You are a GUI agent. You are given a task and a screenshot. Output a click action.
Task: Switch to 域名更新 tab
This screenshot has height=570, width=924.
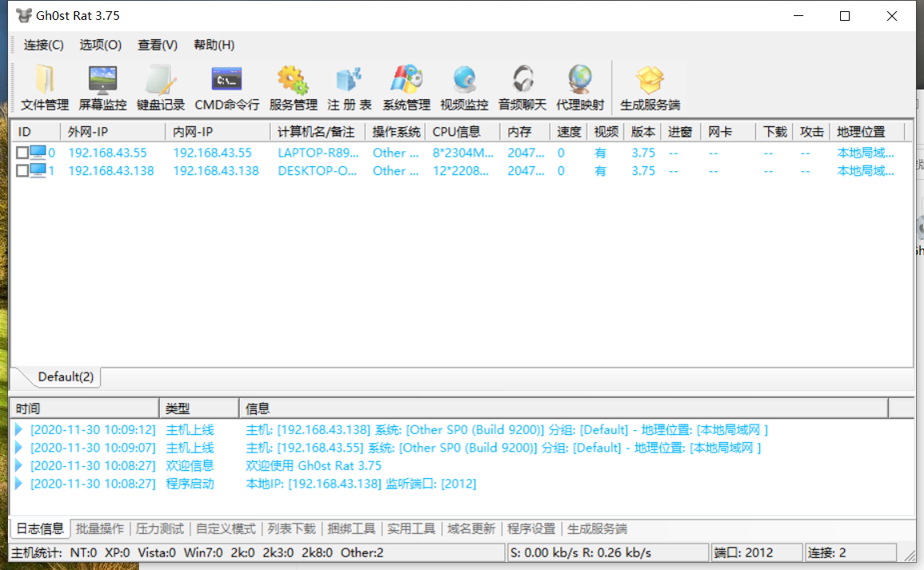click(471, 528)
